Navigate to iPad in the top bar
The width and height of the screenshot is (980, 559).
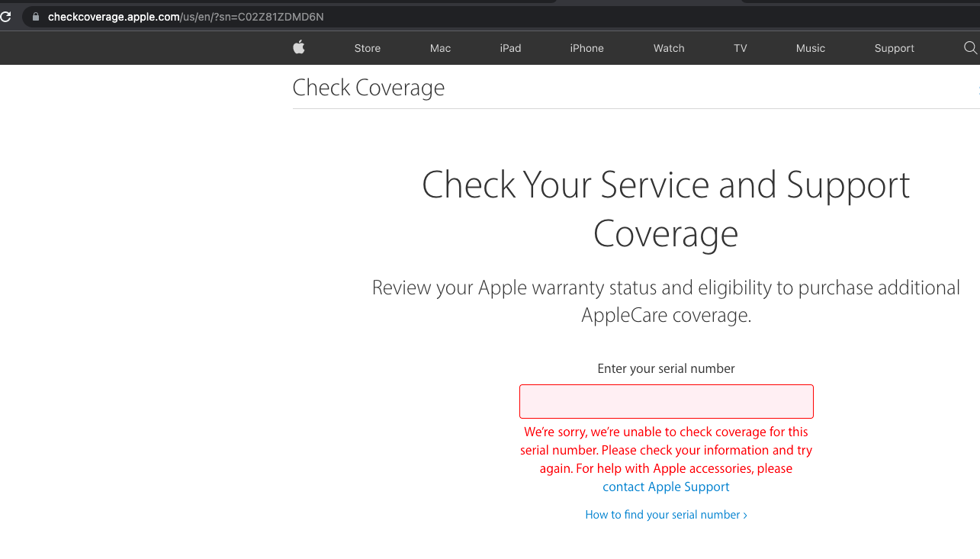510,48
